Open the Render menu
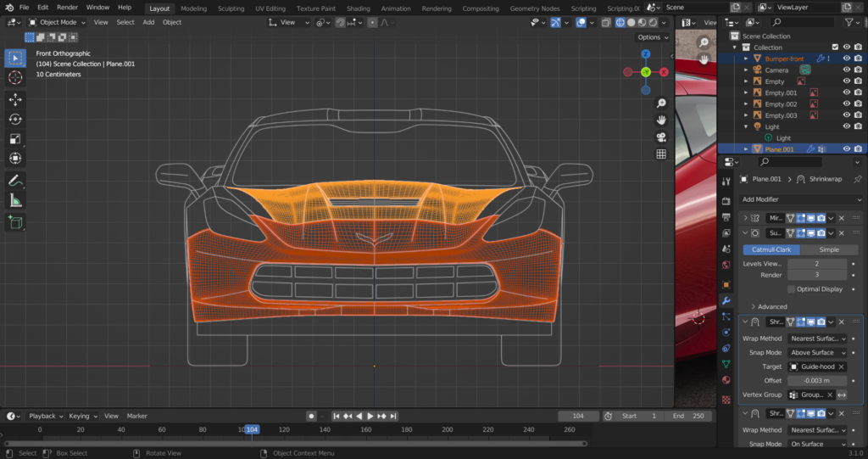Image resolution: width=868 pixels, height=459 pixels. (x=68, y=7)
